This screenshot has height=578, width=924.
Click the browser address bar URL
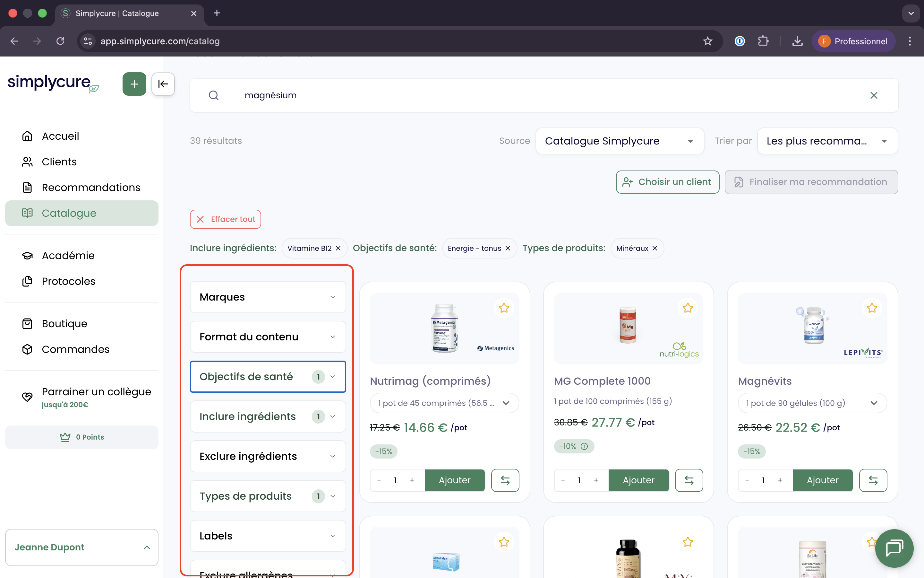(x=160, y=41)
